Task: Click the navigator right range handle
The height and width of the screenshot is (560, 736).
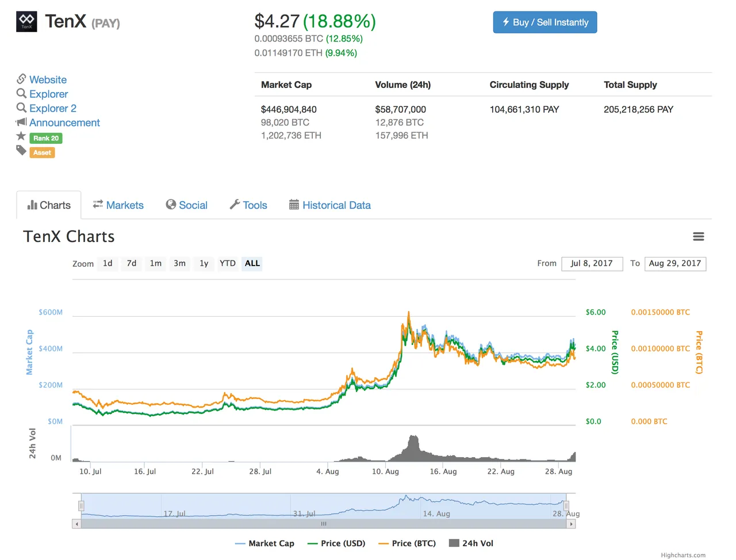Action: click(566, 506)
